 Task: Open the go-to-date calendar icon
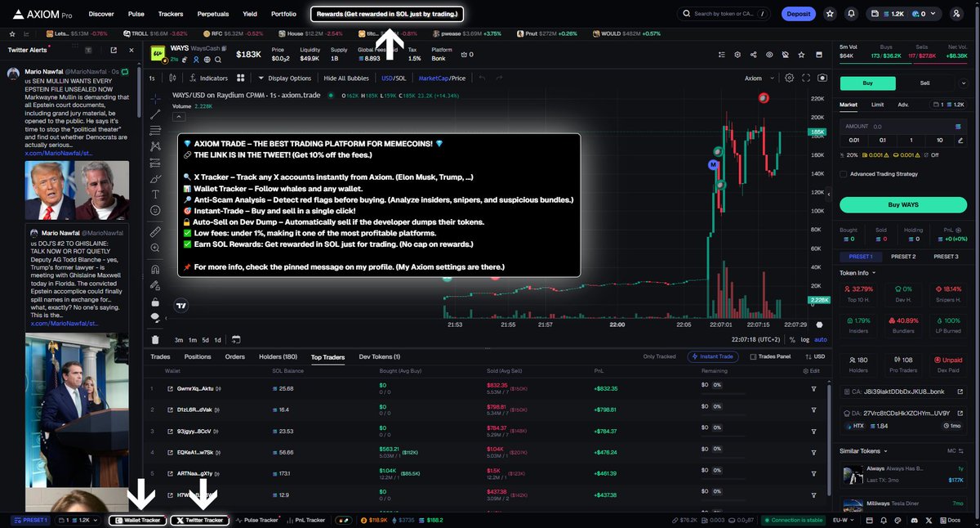tap(236, 339)
